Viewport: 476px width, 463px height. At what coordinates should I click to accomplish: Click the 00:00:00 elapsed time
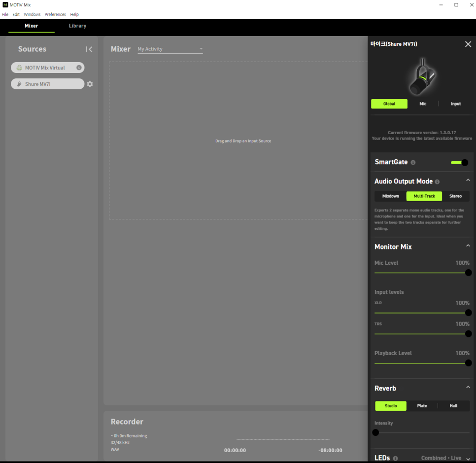[x=235, y=451]
